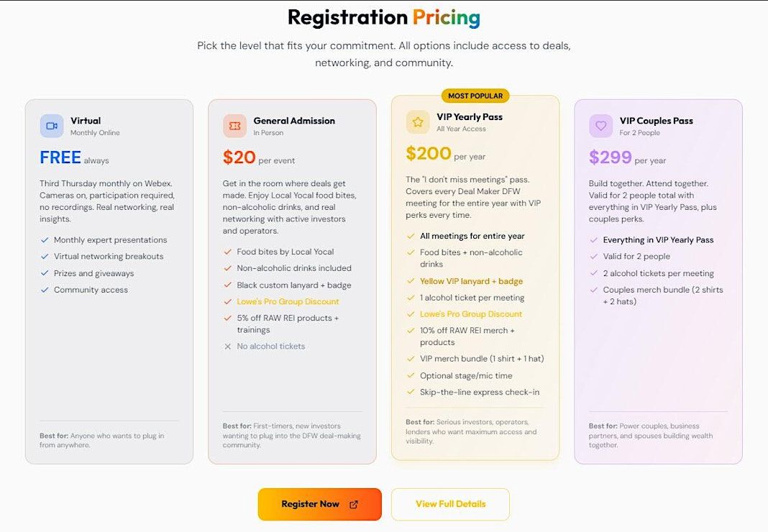Click the Yellow VIP lanyard + badge item
This screenshot has height=532, width=768.
click(471, 281)
